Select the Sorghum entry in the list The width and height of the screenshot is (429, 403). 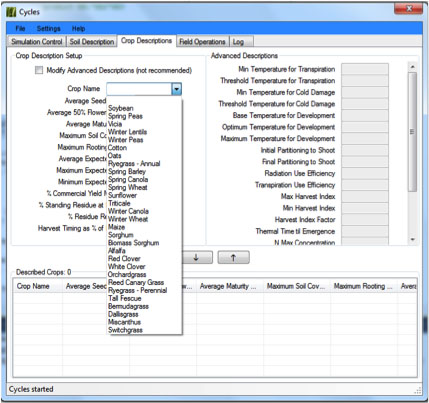click(x=121, y=235)
